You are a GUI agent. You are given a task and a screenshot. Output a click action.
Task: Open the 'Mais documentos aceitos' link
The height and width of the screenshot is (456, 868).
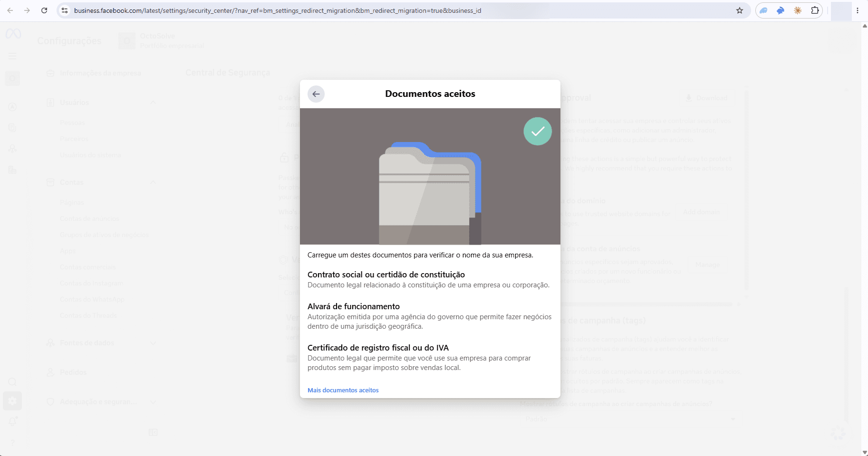(343, 390)
